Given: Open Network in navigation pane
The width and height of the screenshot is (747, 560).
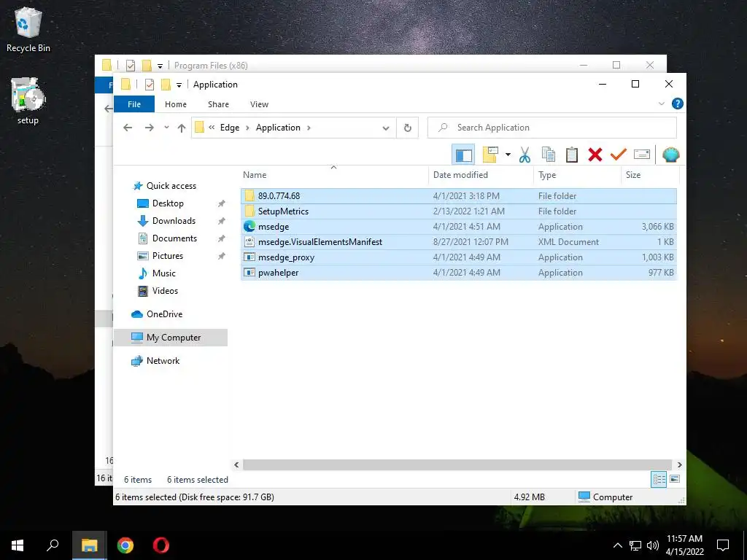Looking at the screenshot, I should point(155,361).
